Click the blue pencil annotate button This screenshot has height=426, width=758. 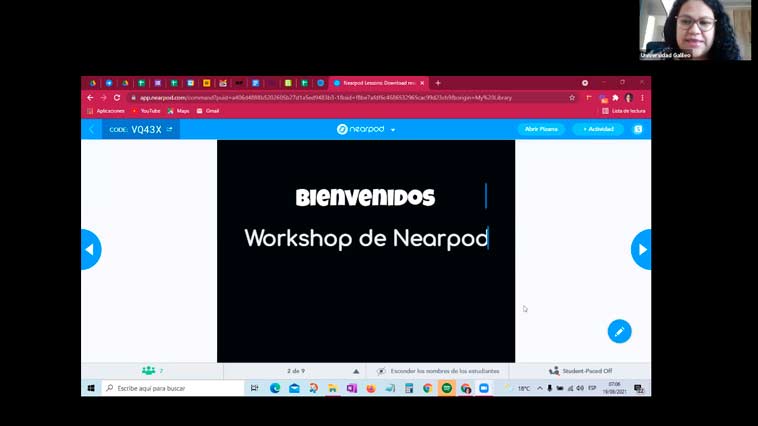click(x=619, y=331)
